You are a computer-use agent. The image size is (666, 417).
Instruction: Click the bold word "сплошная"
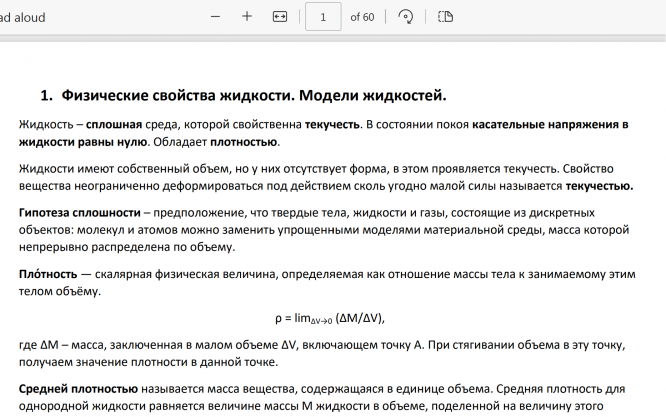pyautogui.click(x=113, y=124)
